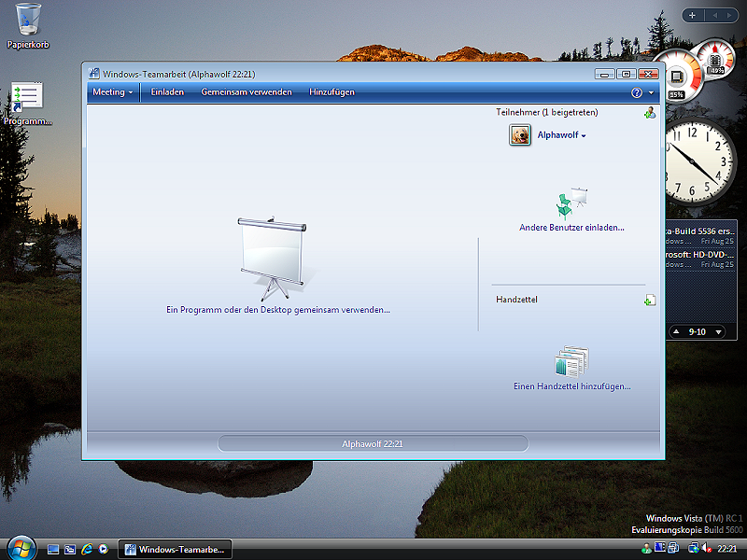Click the next page arrow in feed gadget
Image resolution: width=747 pixels, height=560 pixels.
tap(718, 331)
